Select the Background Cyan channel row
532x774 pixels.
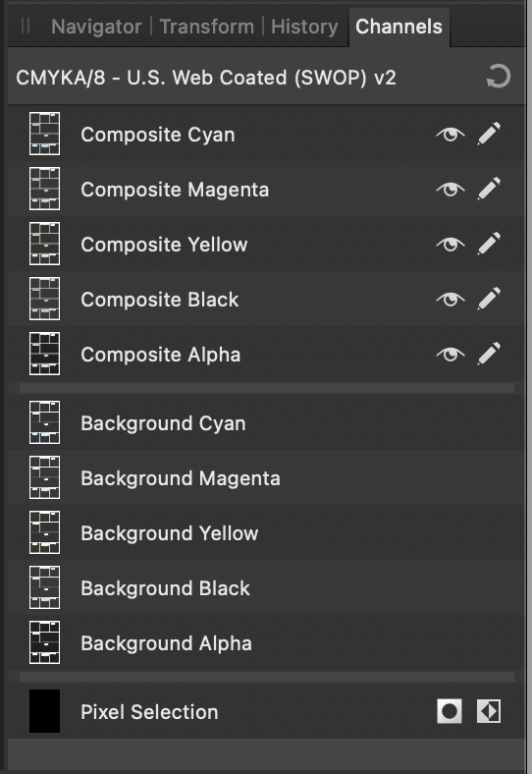tap(267, 423)
